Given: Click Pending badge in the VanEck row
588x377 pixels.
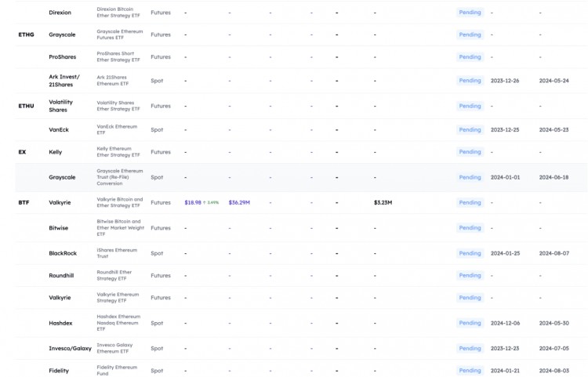Looking at the screenshot, I should click(x=470, y=129).
